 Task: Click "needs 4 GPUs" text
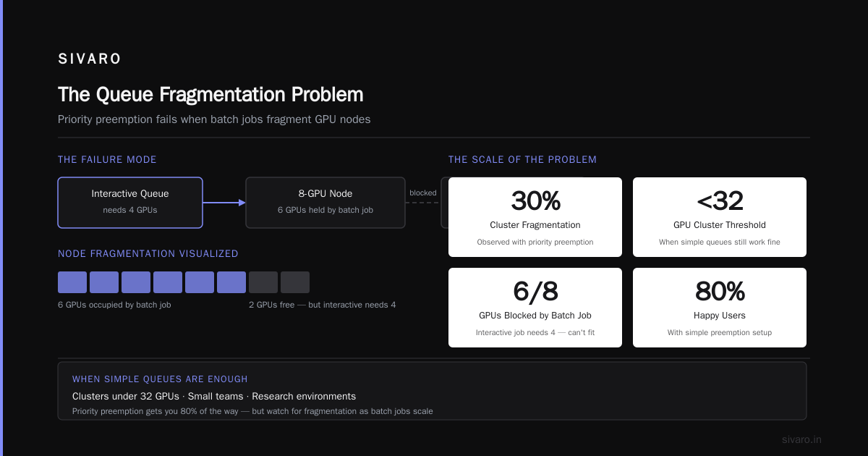pyautogui.click(x=130, y=210)
